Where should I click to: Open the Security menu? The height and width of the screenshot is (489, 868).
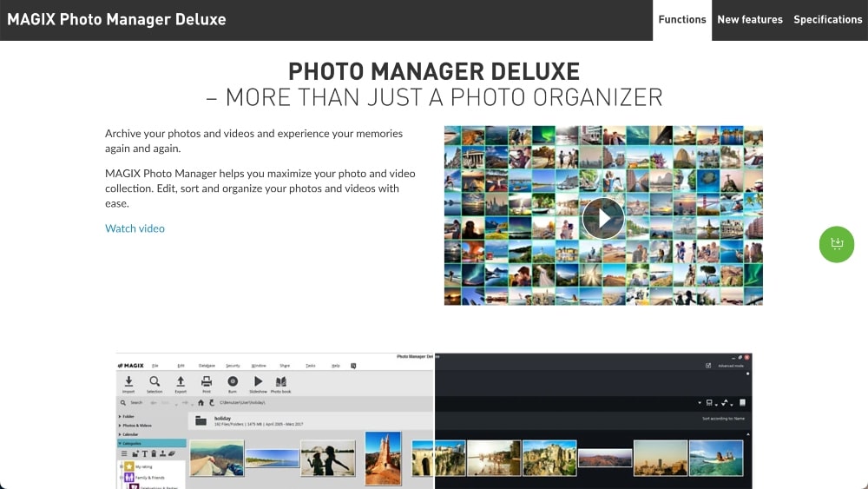(x=233, y=366)
